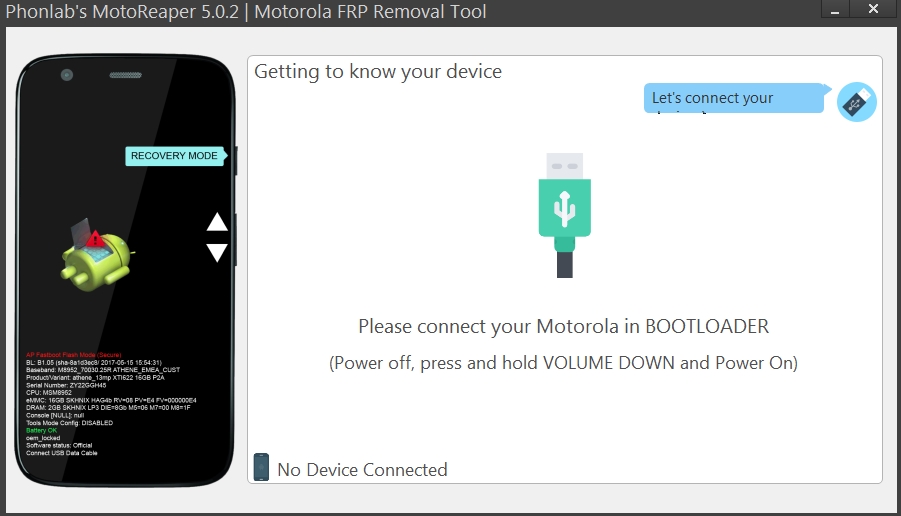Viewport: 901px width, 516px height.
Task: Close the MotoReaper window
Action: click(x=873, y=9)
